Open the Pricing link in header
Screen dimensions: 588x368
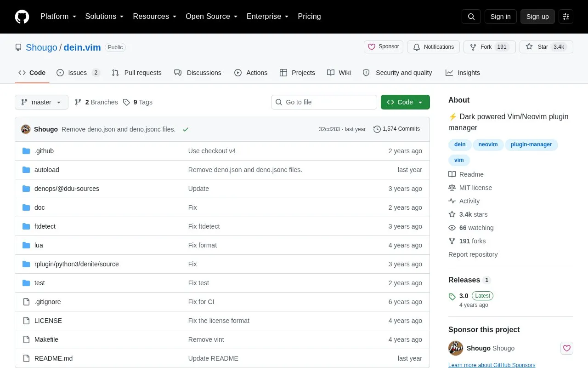coord(309,17)
